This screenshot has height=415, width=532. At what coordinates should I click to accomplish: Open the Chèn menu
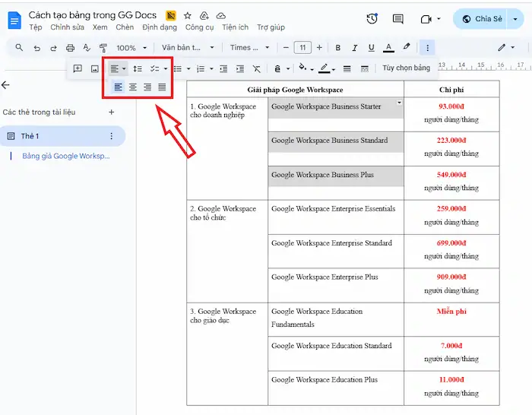125,27
